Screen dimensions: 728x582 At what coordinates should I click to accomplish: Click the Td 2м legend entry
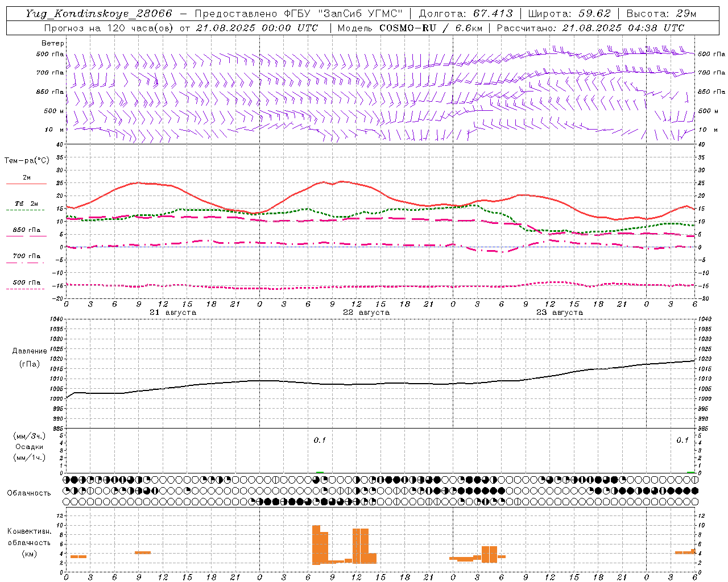[x=26, y=203]
